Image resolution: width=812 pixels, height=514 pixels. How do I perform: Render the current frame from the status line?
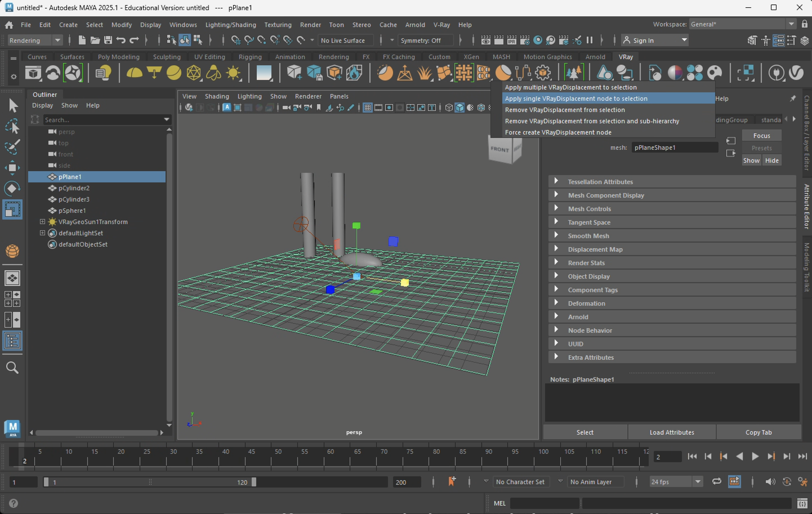(498, 40)
